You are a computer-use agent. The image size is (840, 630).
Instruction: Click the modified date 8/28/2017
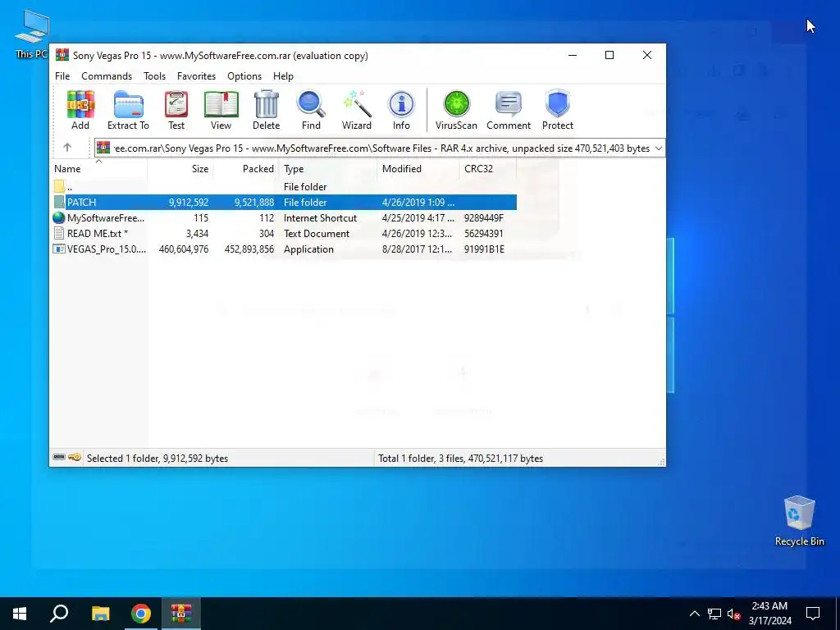[x=417, y=249]
